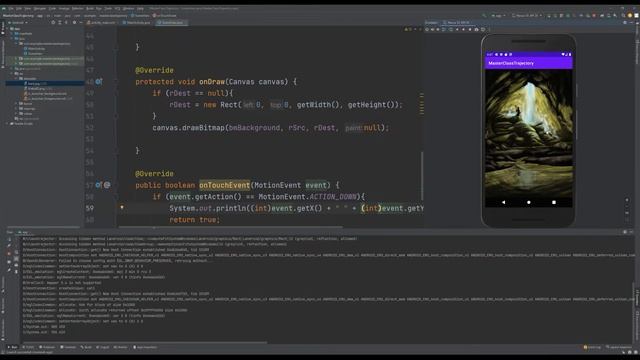This screenshot has height=360, width=640.
Task: Open the File menu
Action: coord(11,9)
